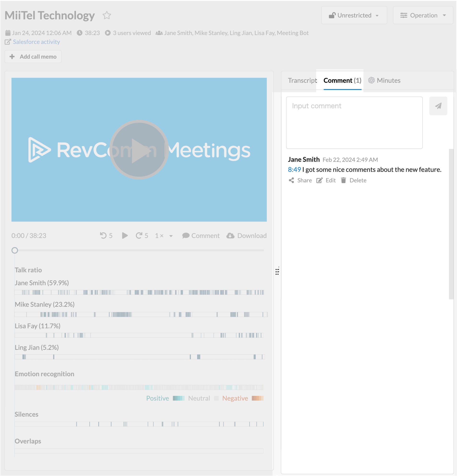Click the Comment button below the video
The height and width of the screenshot is (476, 457).
201,236
